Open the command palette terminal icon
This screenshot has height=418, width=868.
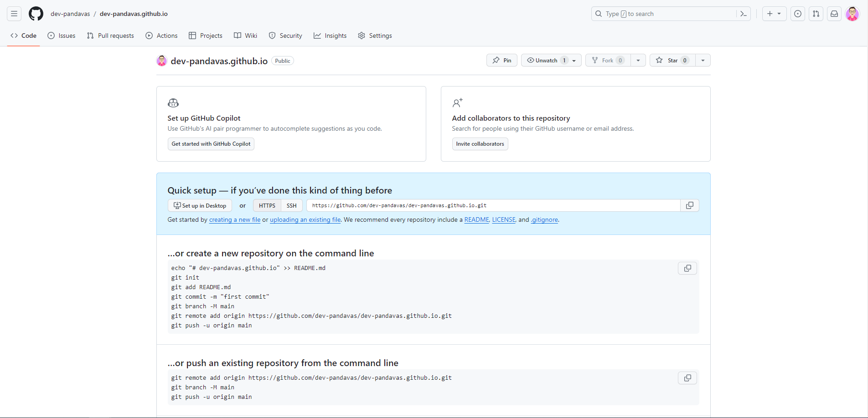tap(743, 14)
